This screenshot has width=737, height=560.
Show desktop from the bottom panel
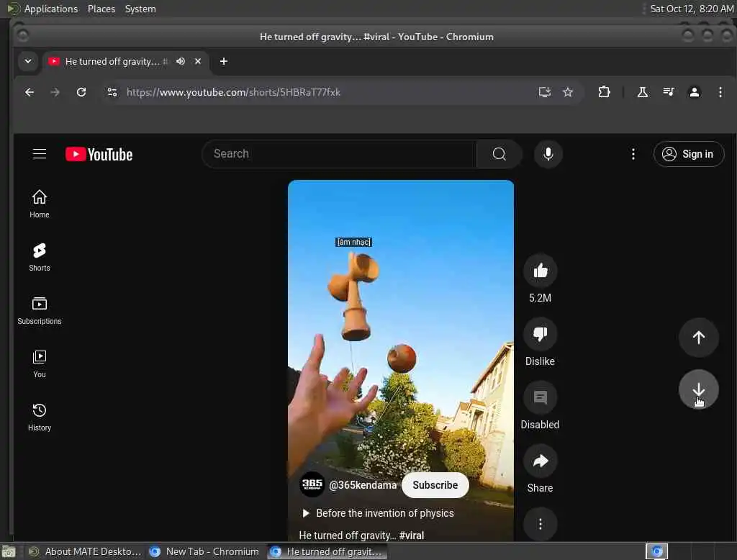click(9, 551)
